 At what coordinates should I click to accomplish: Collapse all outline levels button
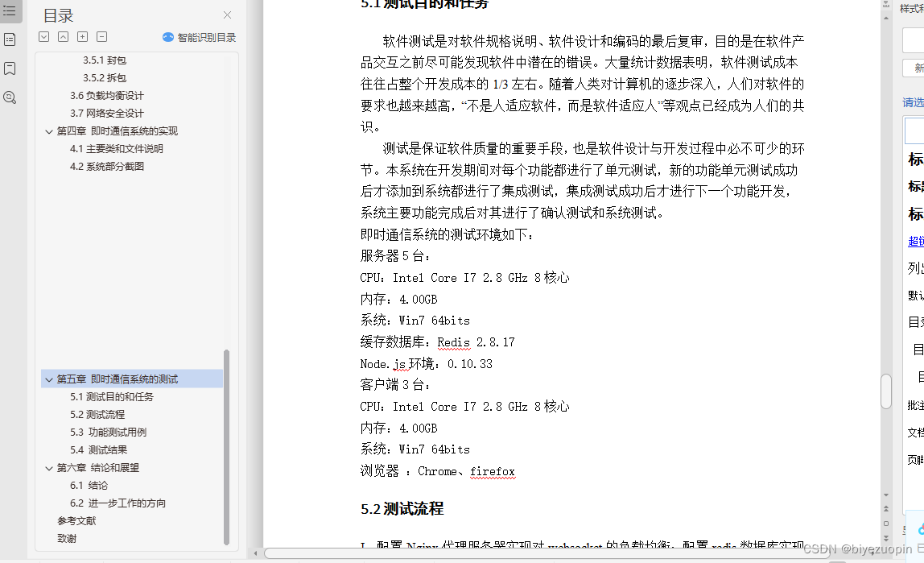coord(63,36)
